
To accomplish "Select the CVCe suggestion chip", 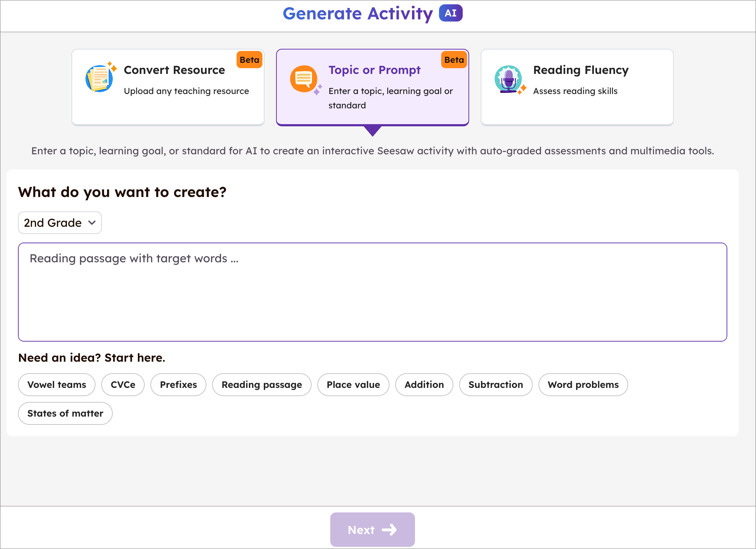I will [x=123, y=385].
